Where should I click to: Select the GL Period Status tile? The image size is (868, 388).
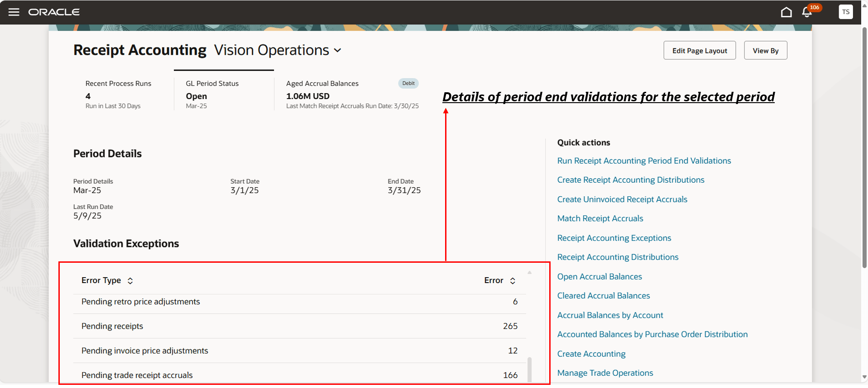pos(224,94)
